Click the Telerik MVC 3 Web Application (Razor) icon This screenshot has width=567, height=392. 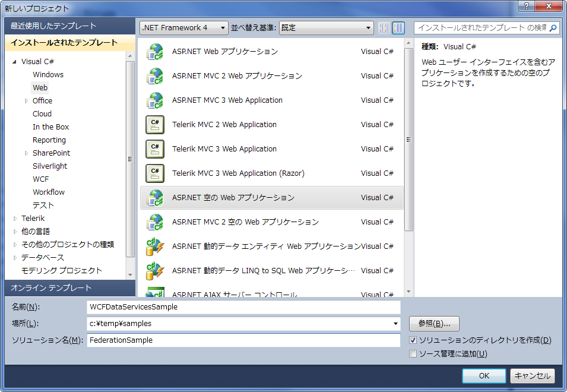(x=155, y=173)
